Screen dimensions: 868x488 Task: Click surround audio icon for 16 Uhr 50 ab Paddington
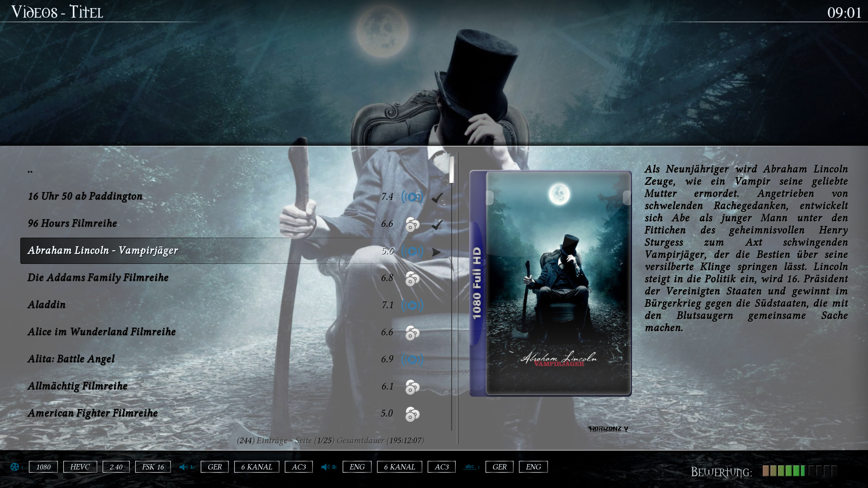pyautogui.click(x=412, y=197)
